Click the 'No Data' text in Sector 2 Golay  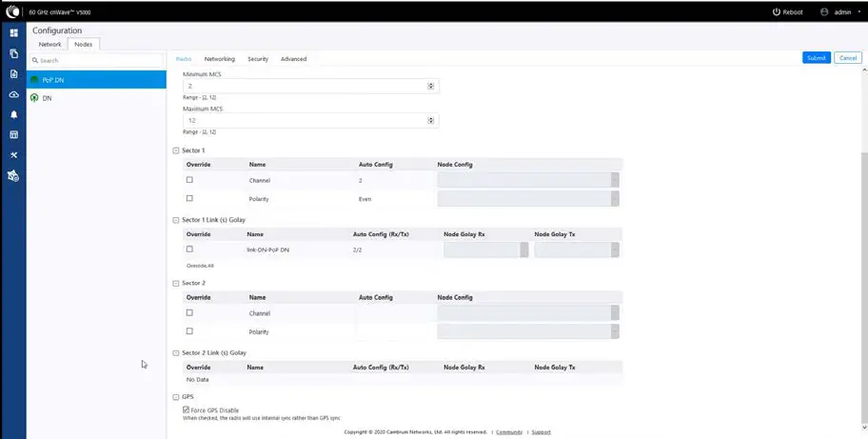pos(198,380)
